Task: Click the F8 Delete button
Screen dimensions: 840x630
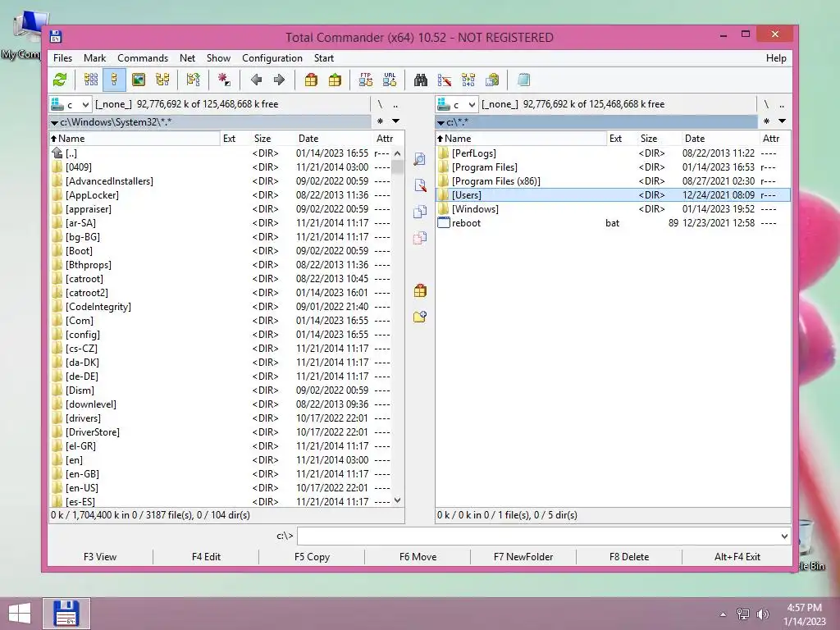Action: point(629,557)
